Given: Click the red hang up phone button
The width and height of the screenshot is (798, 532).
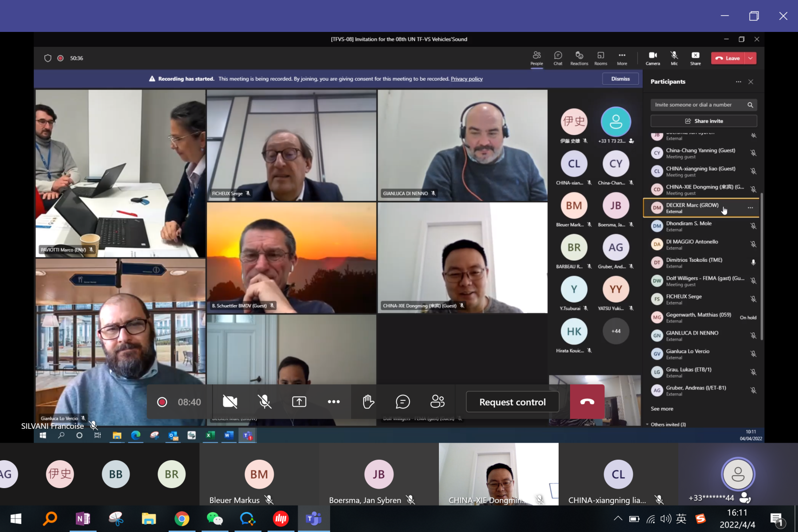Looking at the screenshot, I should pos(587,402).
